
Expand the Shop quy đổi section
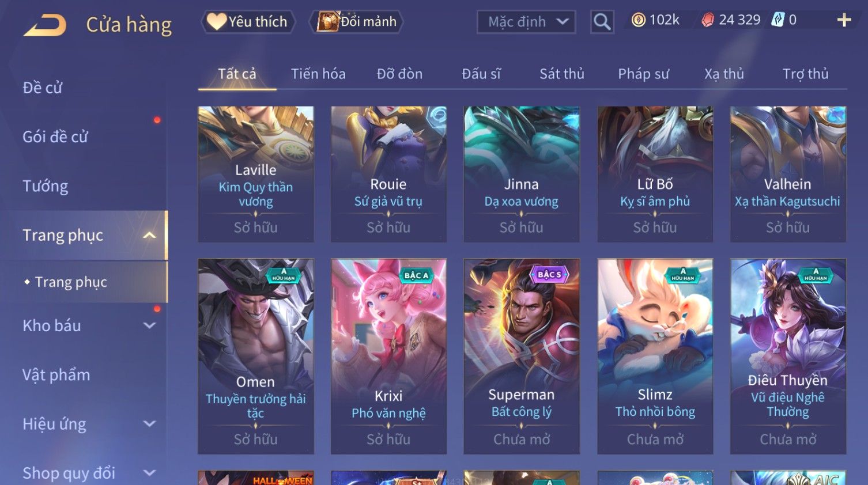click(149, 473)
